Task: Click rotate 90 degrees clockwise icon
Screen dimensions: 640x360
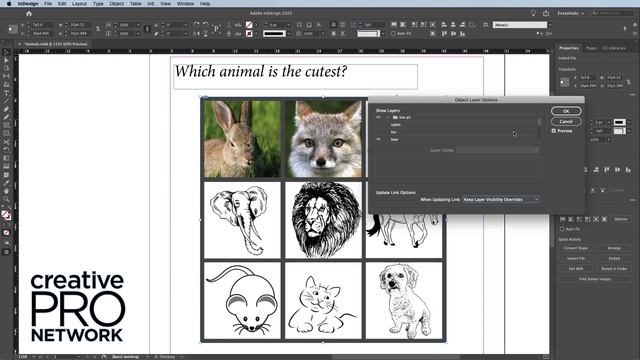Action: (x=197, y=25)
